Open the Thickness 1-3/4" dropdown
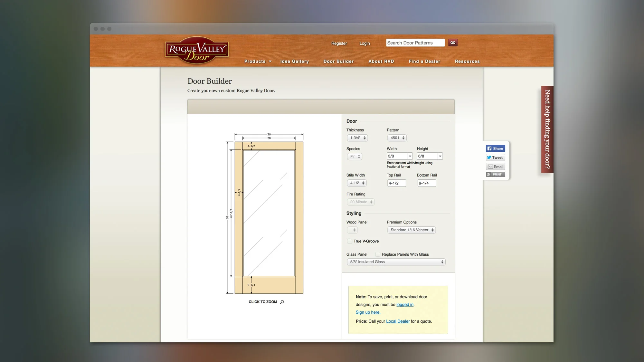The image size is (644, 362). point(357,138)
